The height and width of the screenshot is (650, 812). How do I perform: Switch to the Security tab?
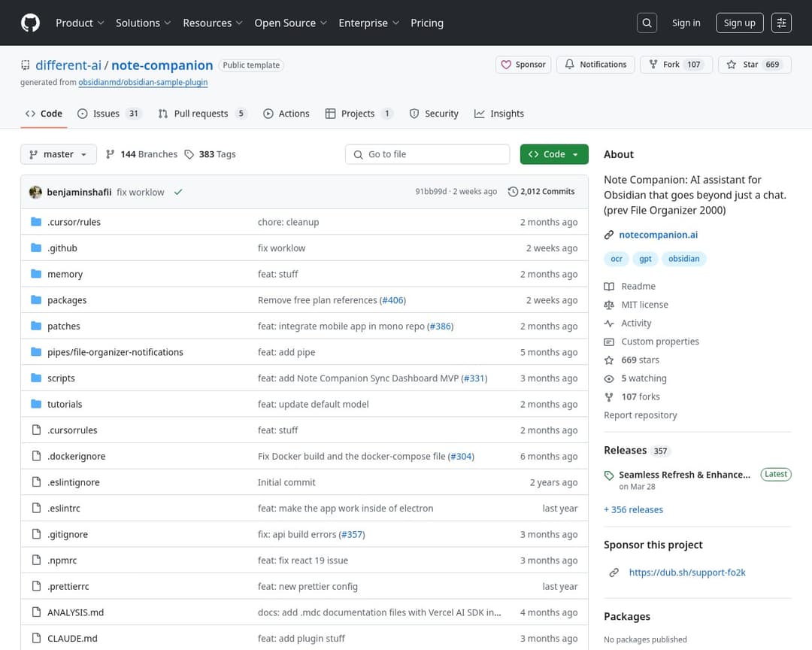[x=434, y=114]
